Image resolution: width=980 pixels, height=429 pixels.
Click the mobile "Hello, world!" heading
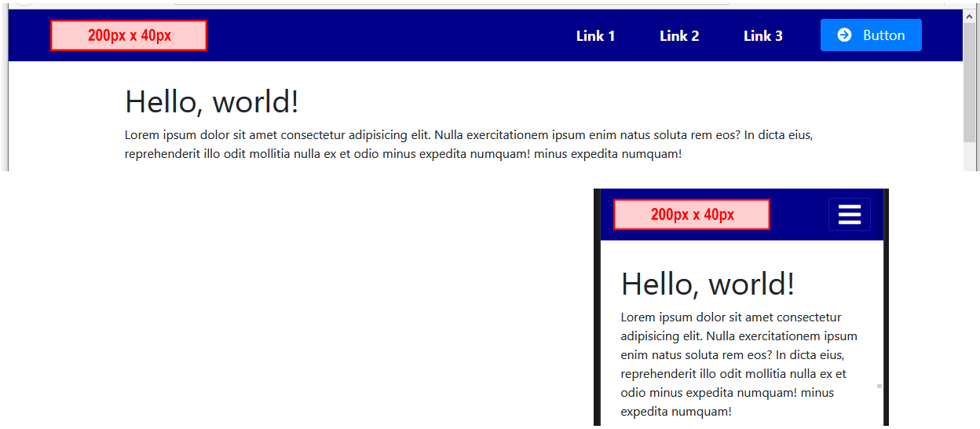708,284
